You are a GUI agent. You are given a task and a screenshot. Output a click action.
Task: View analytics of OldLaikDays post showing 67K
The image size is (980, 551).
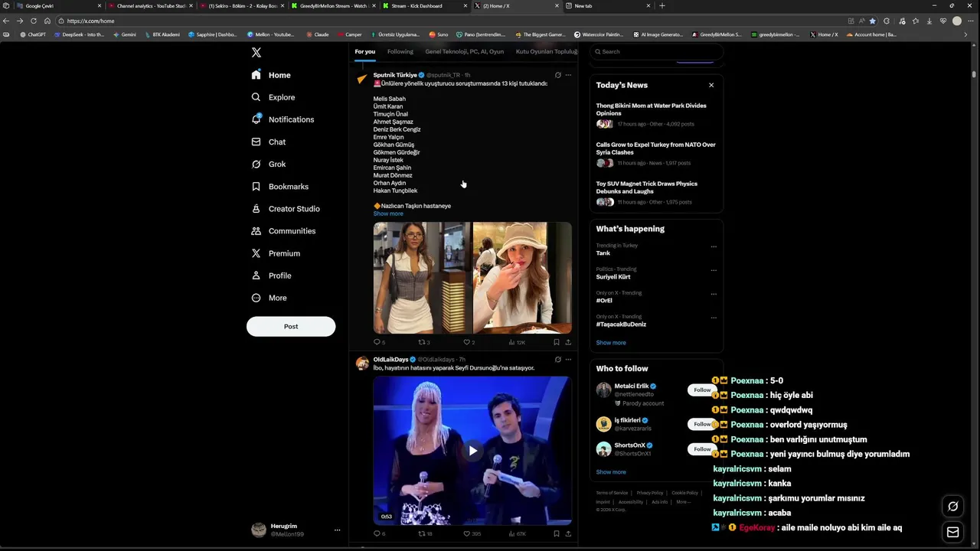click(x=517, y=533)
